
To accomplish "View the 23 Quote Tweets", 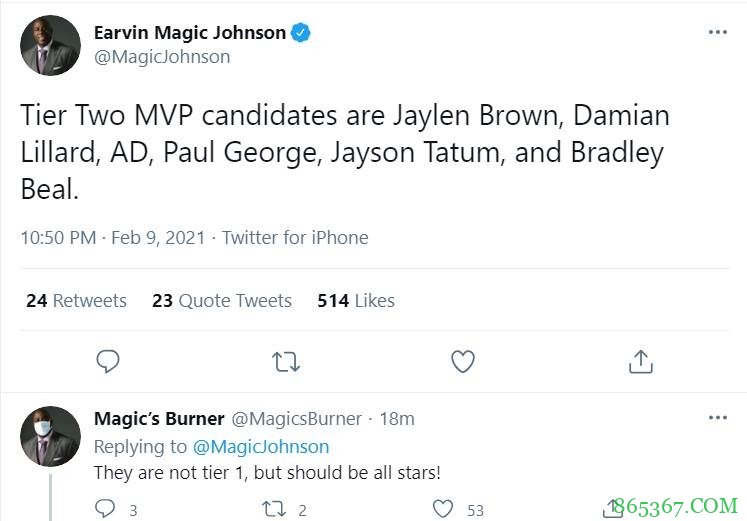I will tap(222, 300).
